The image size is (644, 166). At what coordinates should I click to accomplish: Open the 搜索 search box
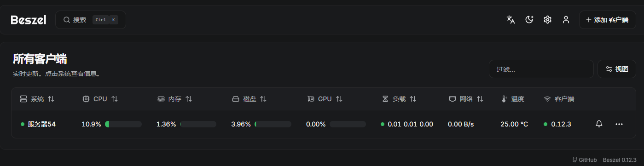tap(91, 20)
